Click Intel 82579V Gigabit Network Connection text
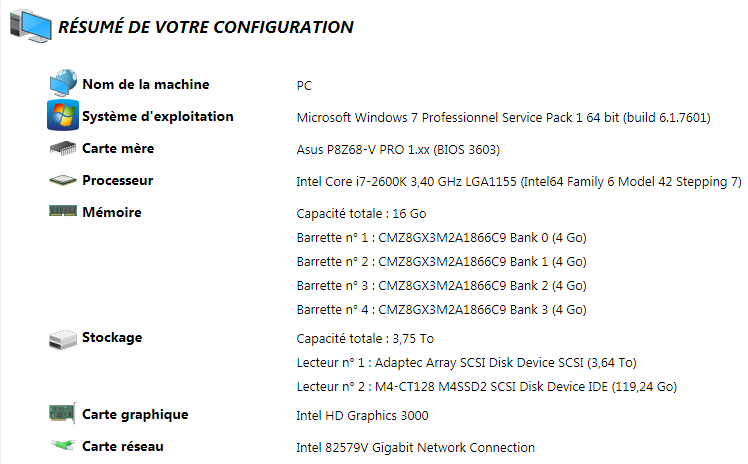Viewport: 748px width, 464px height. coord(416,447)
